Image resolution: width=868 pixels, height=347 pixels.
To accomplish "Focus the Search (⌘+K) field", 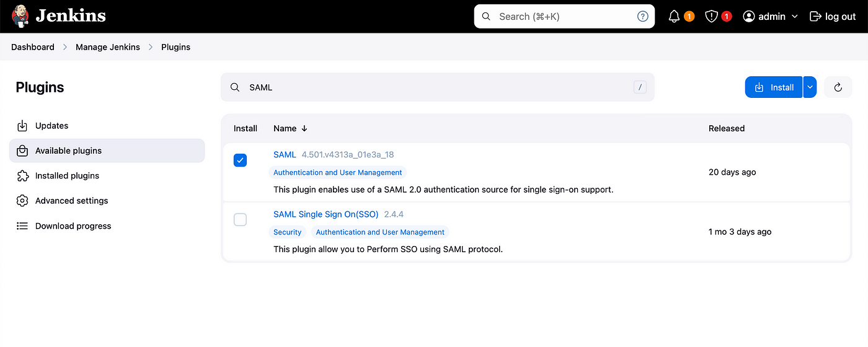I will pyautogui.click(x=564, y=17).
